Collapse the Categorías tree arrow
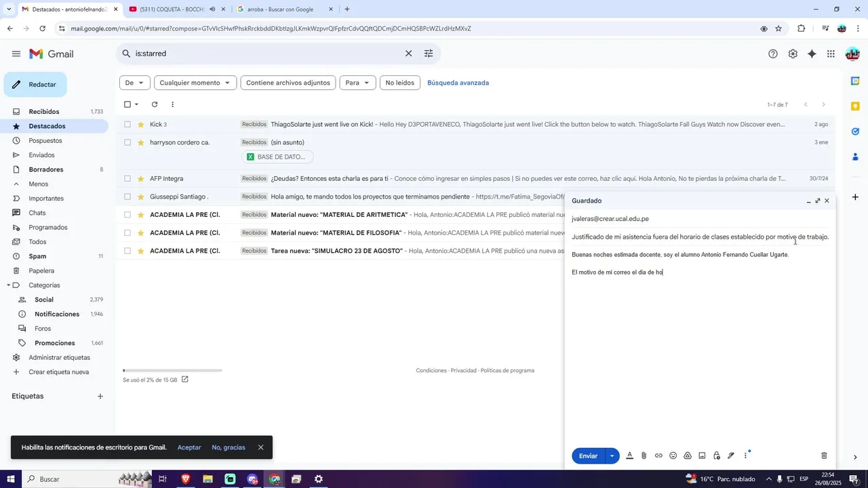The height and width of the screenshot is (488, 868). coord(9,285)
